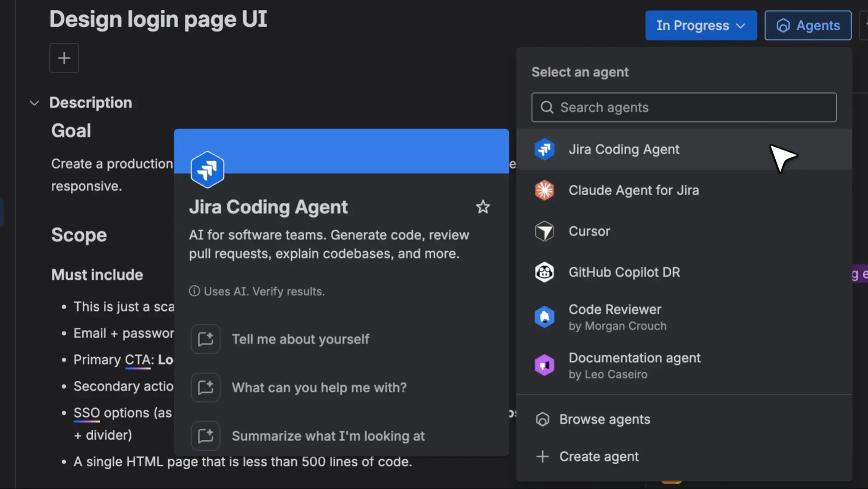Click the 'A single HTML page' bullet
This screenshot has height=489, width=868.
coord(243,461)
